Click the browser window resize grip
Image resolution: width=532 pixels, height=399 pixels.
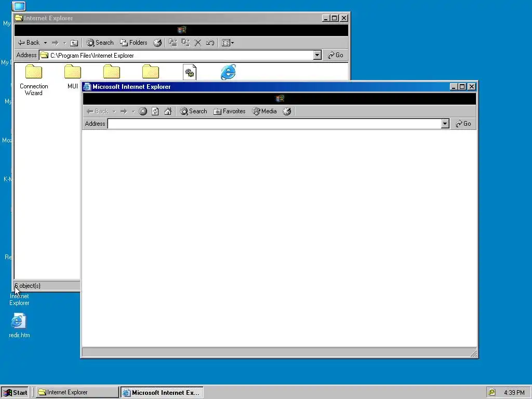click(474, 353)
